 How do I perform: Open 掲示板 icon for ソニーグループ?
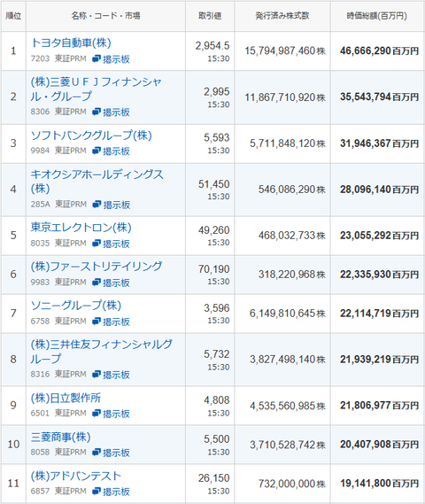pyautogui.click(x=111, y=322)
